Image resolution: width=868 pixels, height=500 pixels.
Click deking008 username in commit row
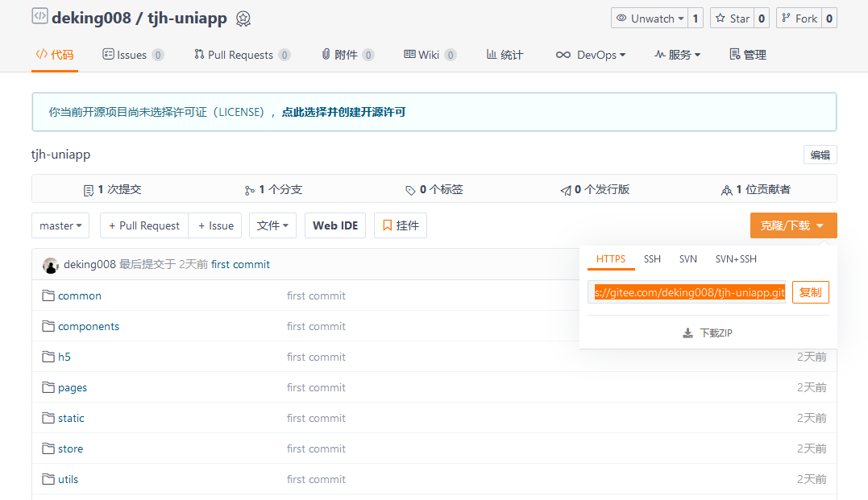click(x=89, y=264)
